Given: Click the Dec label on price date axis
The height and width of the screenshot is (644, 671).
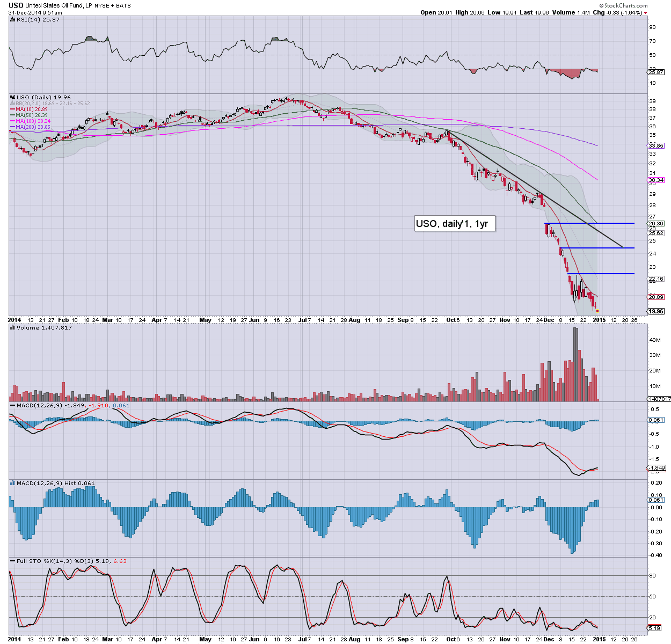Looking at the screenshot, I should [x=550, y=320].
